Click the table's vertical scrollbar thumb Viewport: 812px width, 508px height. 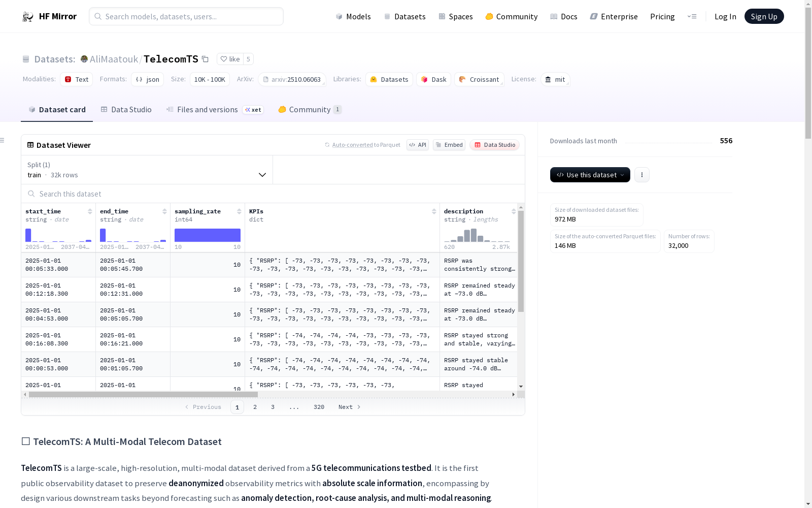tap(521, 261)
